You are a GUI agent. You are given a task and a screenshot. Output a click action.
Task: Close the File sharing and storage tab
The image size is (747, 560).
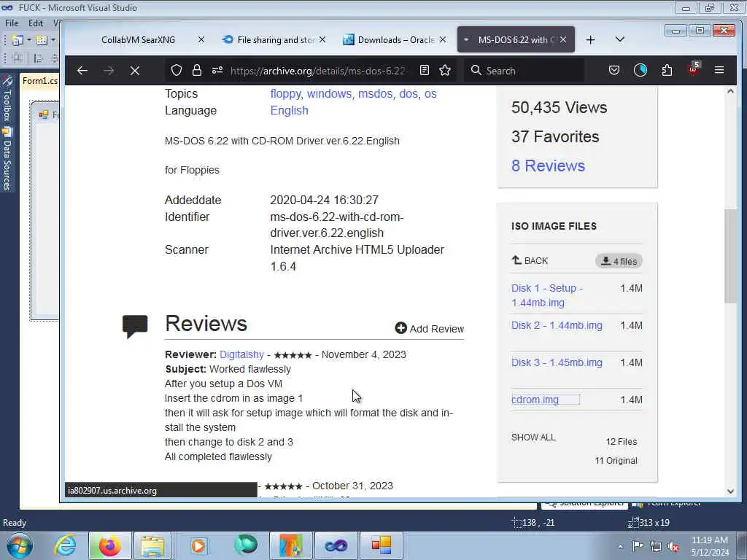(322, 39)
